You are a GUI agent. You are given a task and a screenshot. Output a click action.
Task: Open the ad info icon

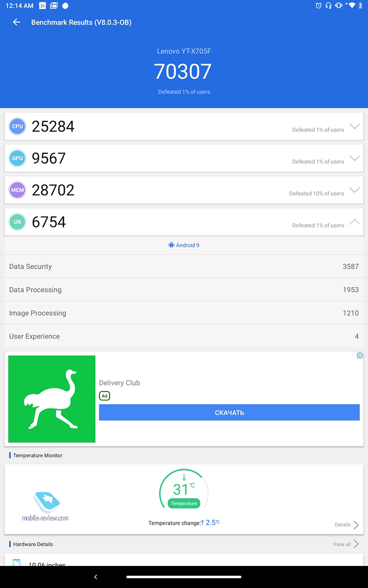click(x=360, y=356)
